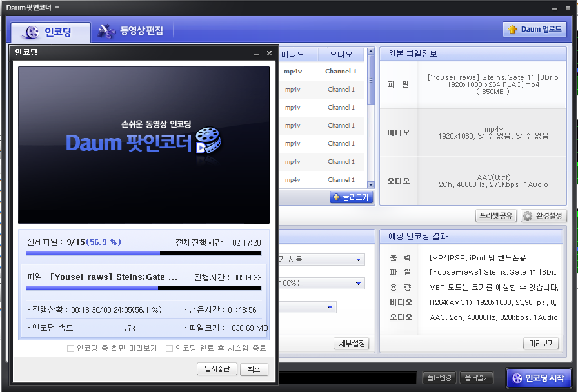This screenshot has width=578, height=392.
Task: Click the 전체진행시간 02:17:20 value
Action: coord(246,243)
